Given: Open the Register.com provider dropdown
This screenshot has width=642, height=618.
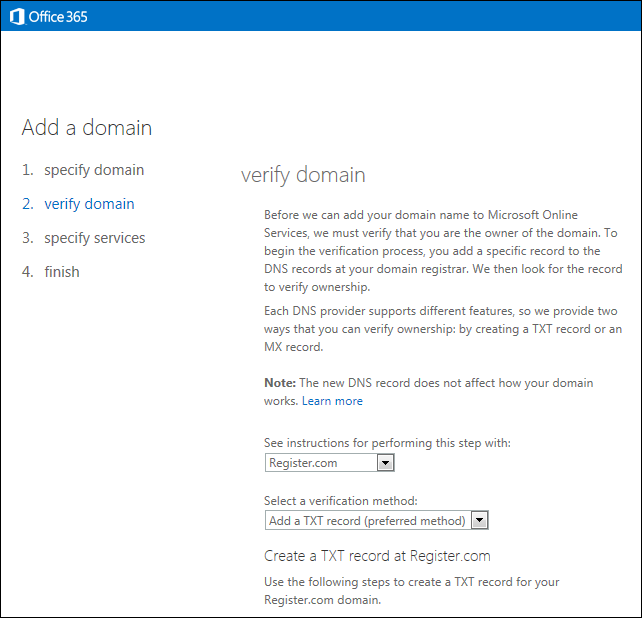Looking at the screenshot, I should pos(330,463).
